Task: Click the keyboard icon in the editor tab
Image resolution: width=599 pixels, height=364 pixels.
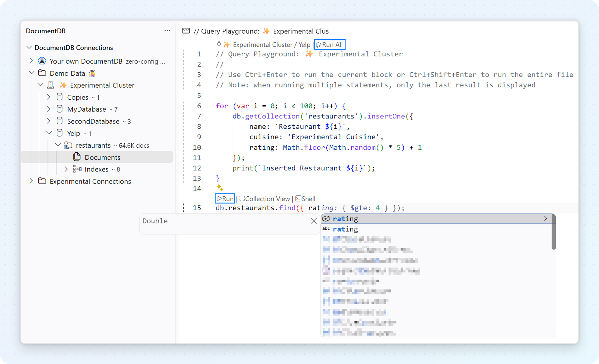Action: [186, 31]
